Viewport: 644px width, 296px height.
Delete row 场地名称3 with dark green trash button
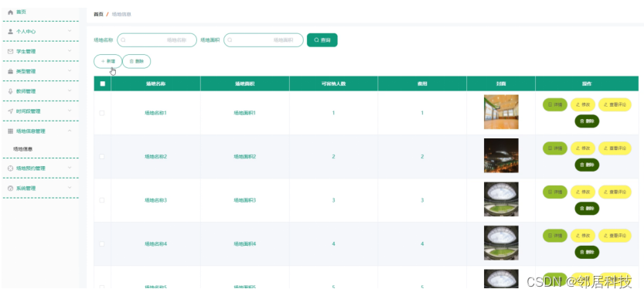pyautogui.click(x=587, y=208)
